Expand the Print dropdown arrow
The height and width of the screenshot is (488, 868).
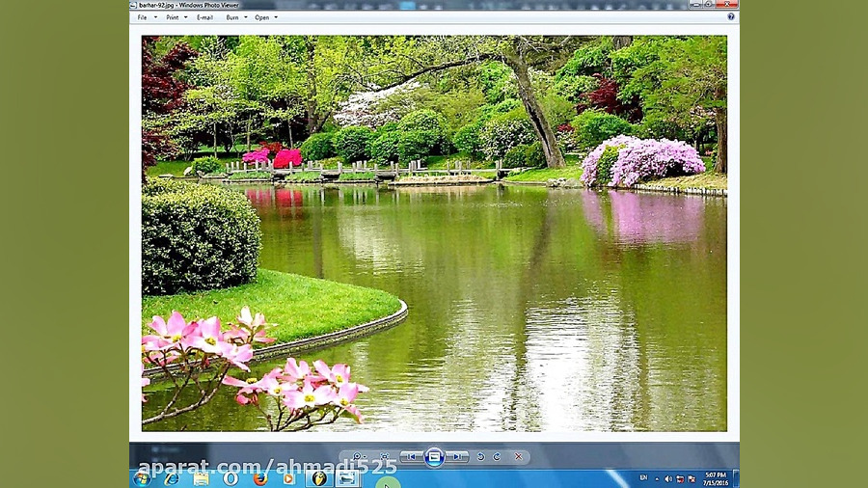pos(185,17)
